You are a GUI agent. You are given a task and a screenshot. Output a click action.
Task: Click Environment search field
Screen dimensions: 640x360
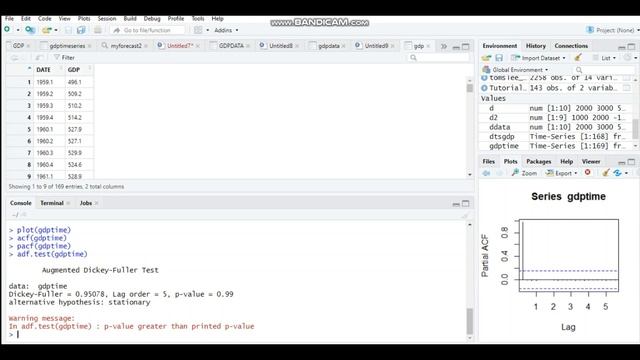tap(604, 70)
